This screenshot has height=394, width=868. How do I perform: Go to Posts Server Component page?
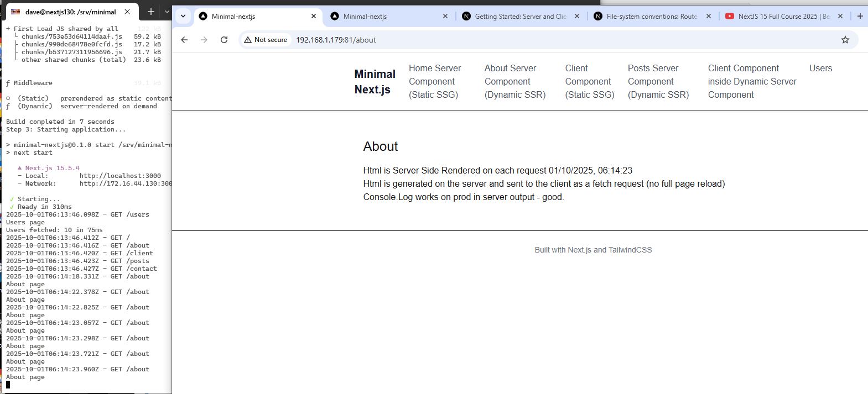pyautogui.click(x=658, y=81)
